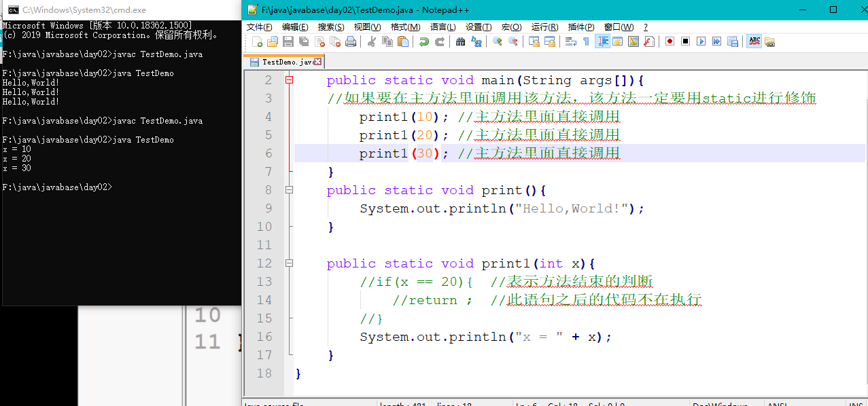Click the Print icon in toolbar

click(351, 41)
